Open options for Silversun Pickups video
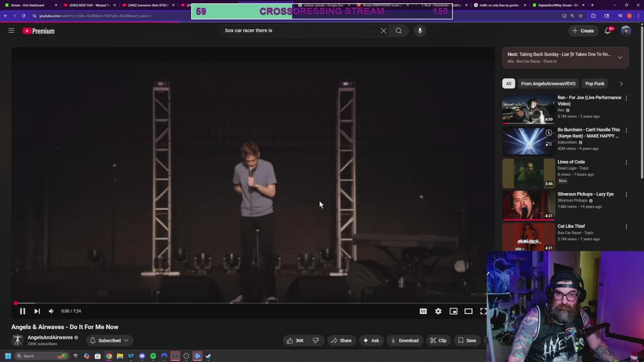This screenshot has width=644, height=362. (626, 195)
